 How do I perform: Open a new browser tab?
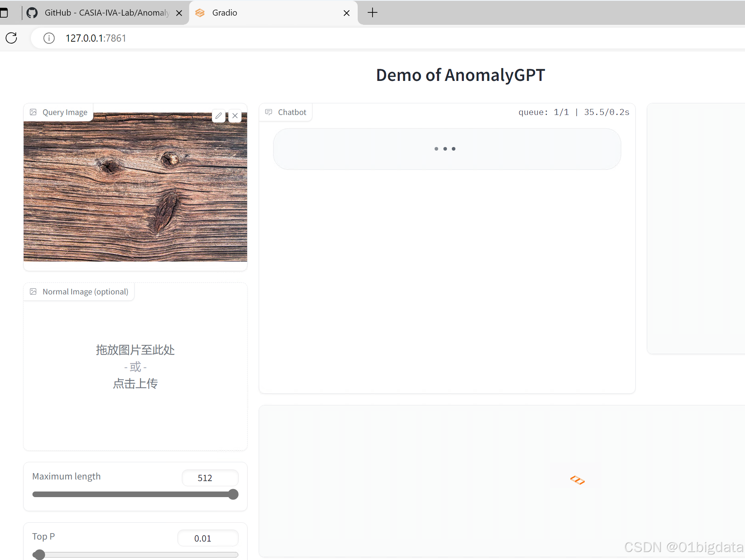point(372,12)
